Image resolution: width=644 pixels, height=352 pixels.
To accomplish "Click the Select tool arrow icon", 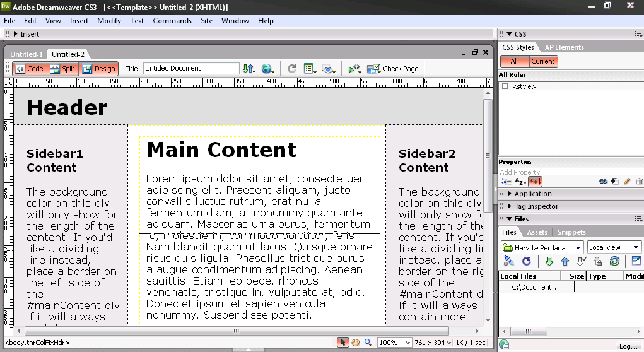I will coord(342,342).
